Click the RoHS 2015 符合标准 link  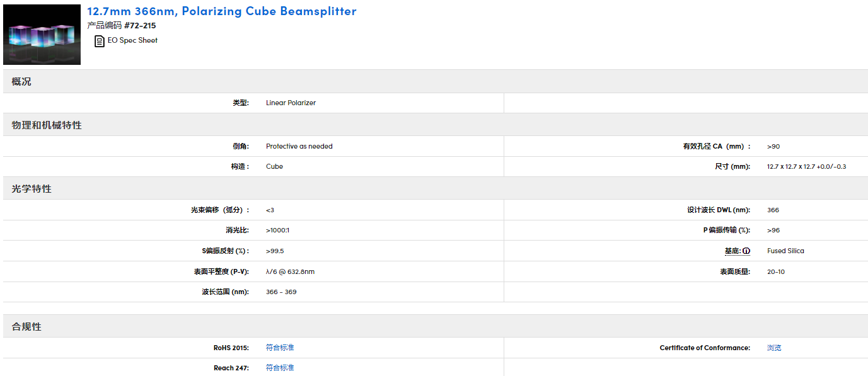pos(280,348)
